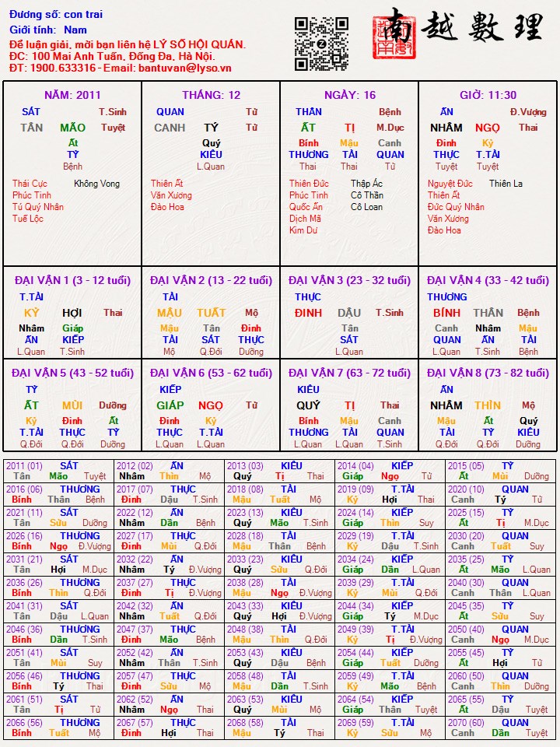Click the 'Tuế Lộc' star
The image size is (560, 747).
(x=28, y=219)
